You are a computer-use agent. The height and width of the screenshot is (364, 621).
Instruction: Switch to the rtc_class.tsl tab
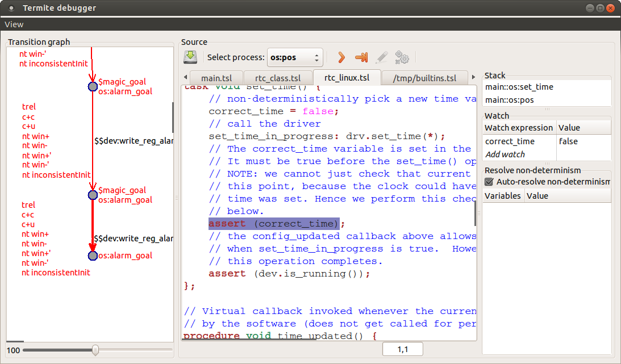pyautogui.click(x=278, y=78)
